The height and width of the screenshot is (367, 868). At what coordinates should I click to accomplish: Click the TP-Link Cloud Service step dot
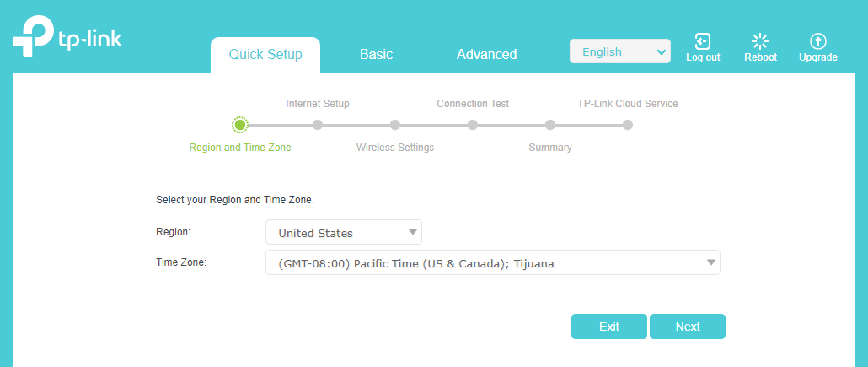(x=628, y=125)
